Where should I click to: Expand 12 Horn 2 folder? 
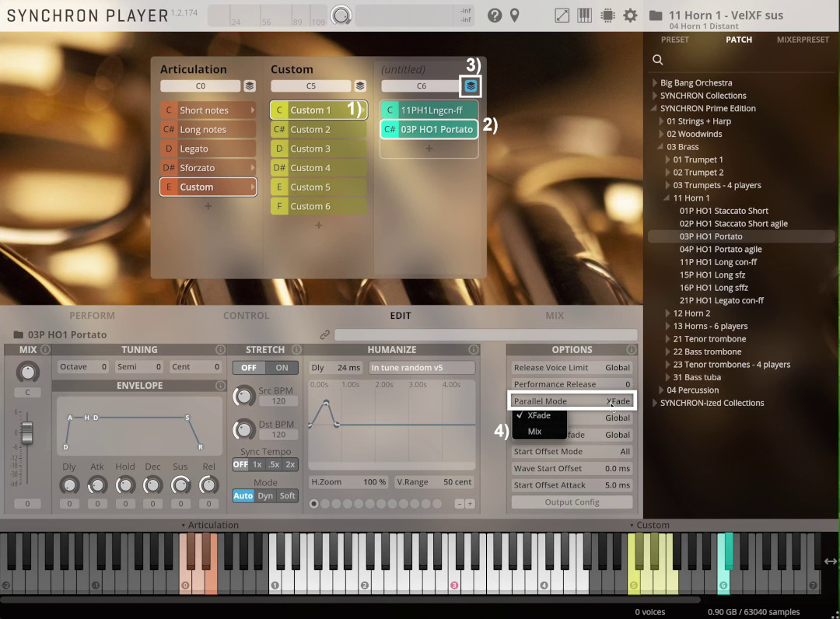[667, 313]
